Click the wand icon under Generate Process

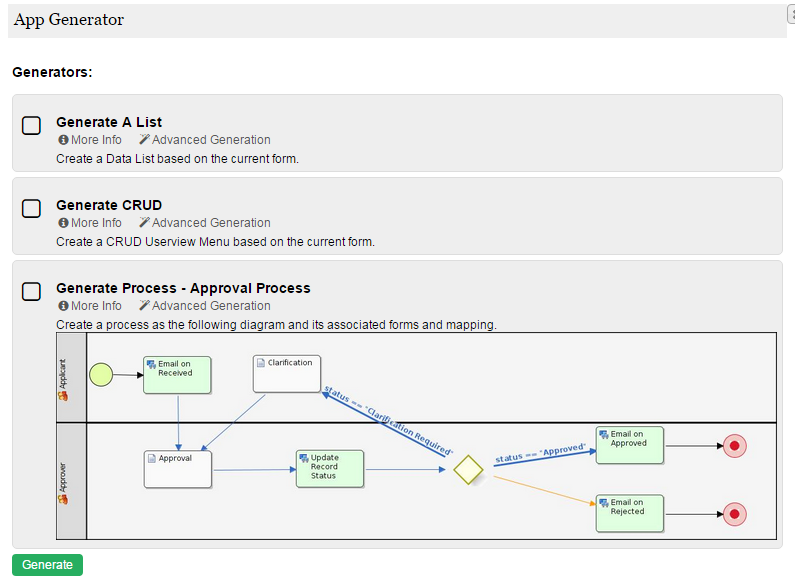(x=144, y=306)
